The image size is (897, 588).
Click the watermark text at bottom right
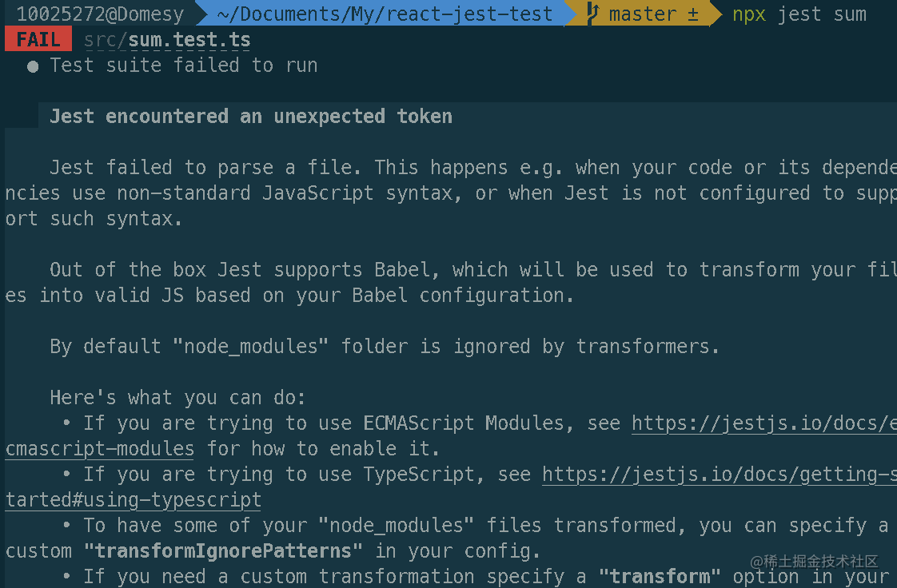click(814, 562)
